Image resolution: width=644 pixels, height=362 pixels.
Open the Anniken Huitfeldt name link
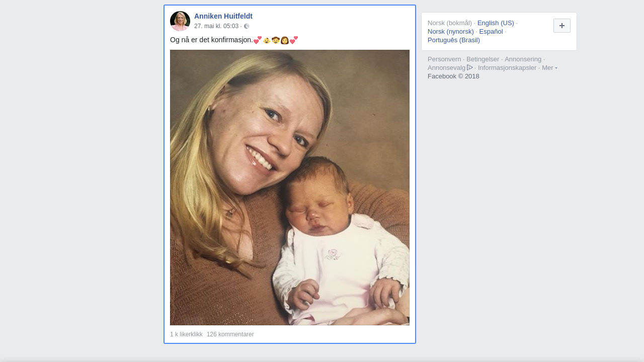[223, 16]
